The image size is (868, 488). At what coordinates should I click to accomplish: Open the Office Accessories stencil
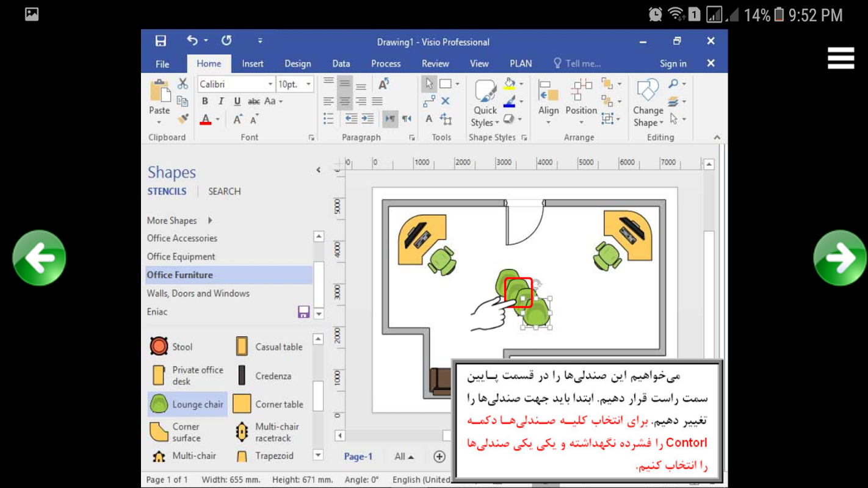(182, 238)
